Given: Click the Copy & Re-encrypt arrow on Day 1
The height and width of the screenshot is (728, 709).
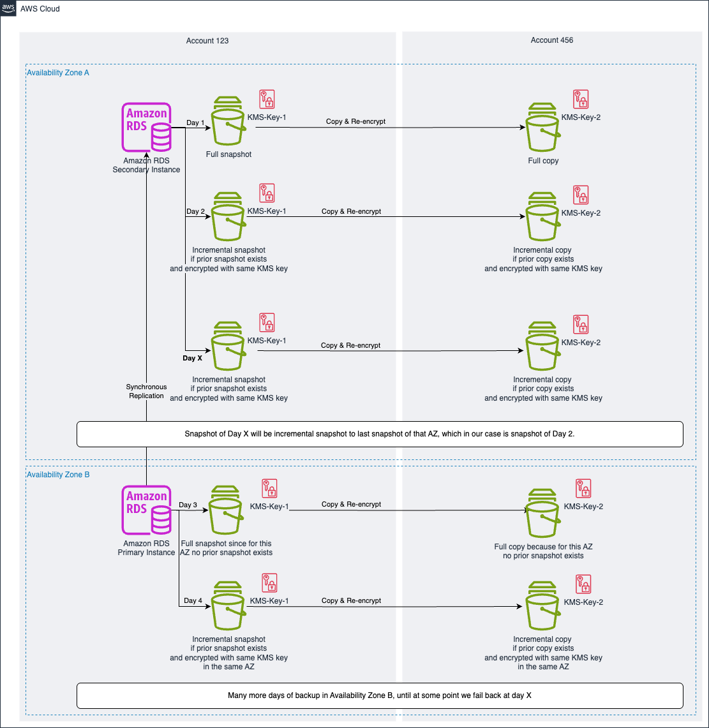Looking at the screenshot, I should point(356,126).
